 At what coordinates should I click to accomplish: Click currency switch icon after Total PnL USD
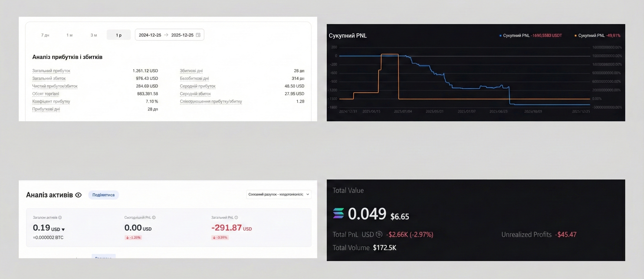click(379, 234)
